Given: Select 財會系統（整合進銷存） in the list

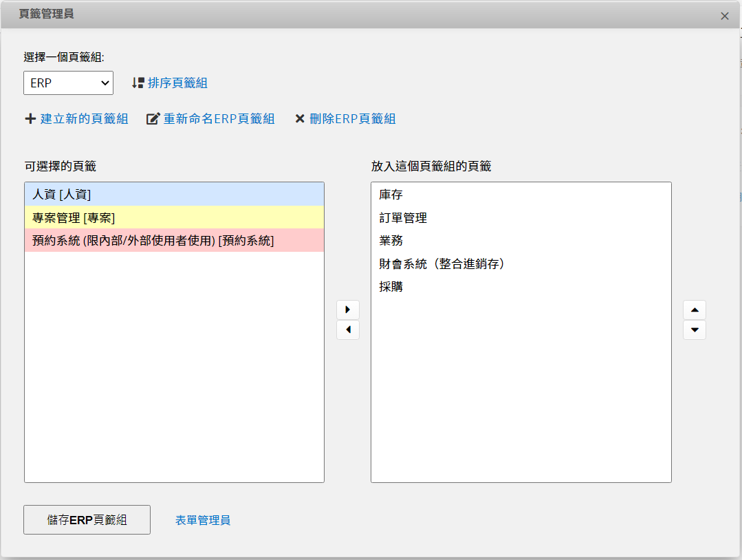Looking at the screenshot, I should [x=521, y=263].
